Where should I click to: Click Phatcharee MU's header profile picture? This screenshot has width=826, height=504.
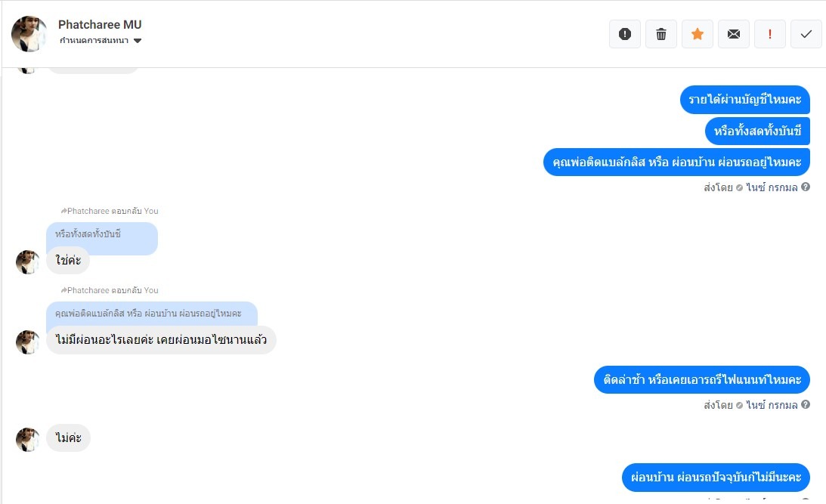point(29,34)
